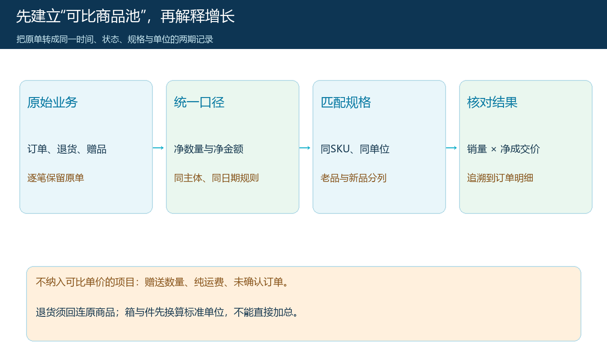
Task: Click the text 销量 × 净成交价
Action: 504,149
